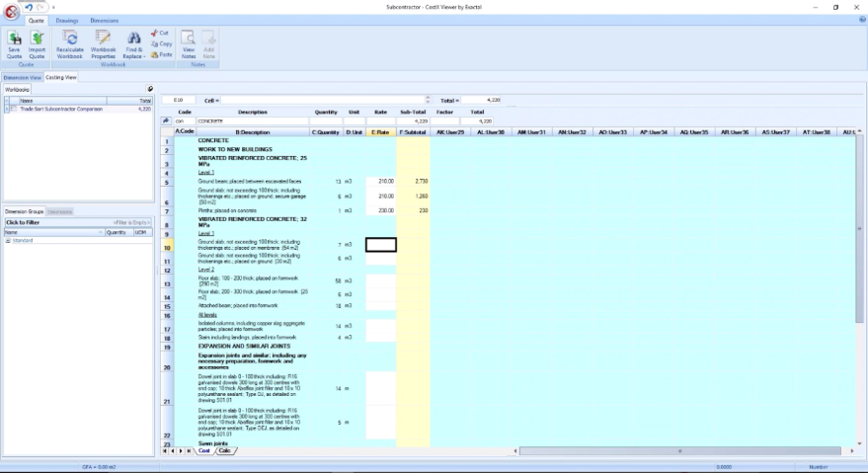Viewport: 868px width, 473px height.
Task: Select the Workbooks panel tab
Action: (x=17, y=89)
